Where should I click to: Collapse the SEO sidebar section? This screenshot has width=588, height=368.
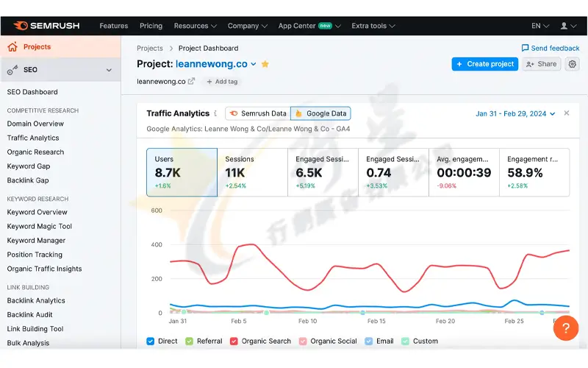click(x=109, y=70)
